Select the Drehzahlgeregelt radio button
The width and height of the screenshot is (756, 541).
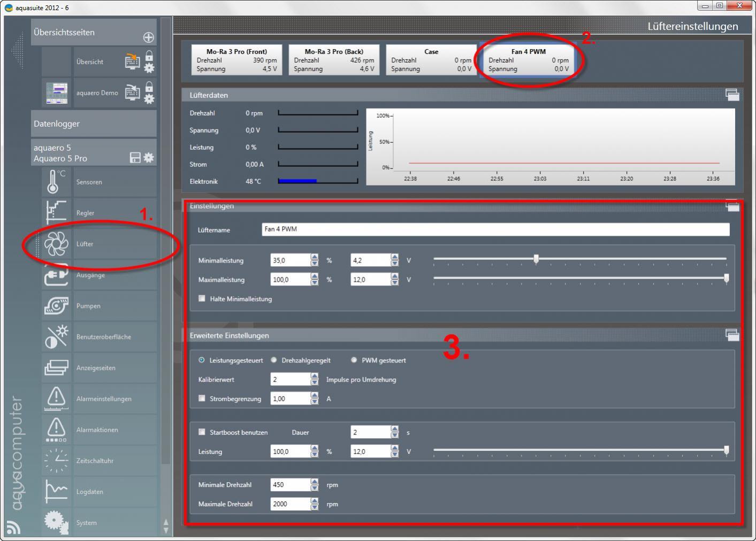point(274,360)
